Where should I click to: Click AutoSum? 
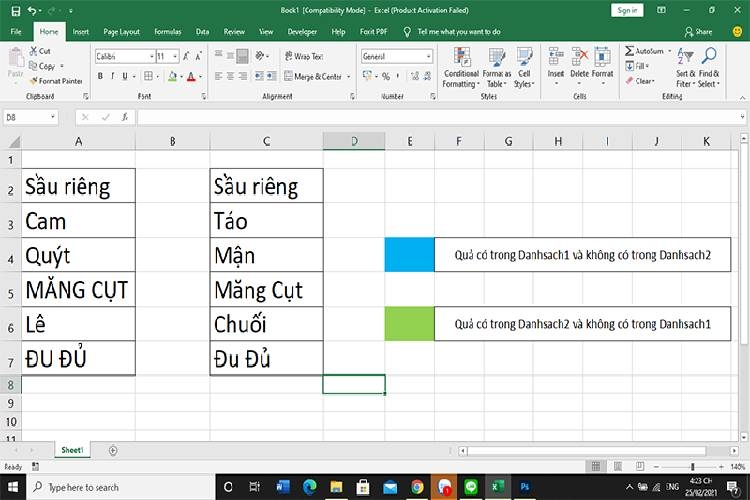(x=644, y=51)
